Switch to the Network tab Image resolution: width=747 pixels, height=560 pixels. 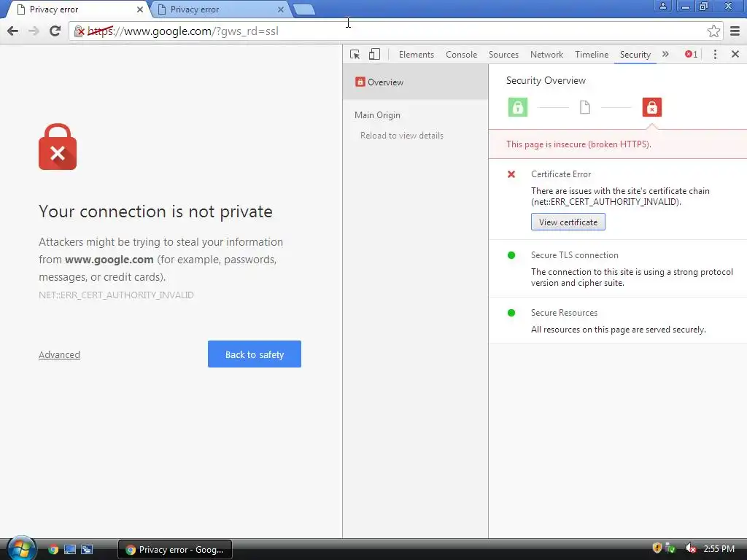[x=546, y=54]
